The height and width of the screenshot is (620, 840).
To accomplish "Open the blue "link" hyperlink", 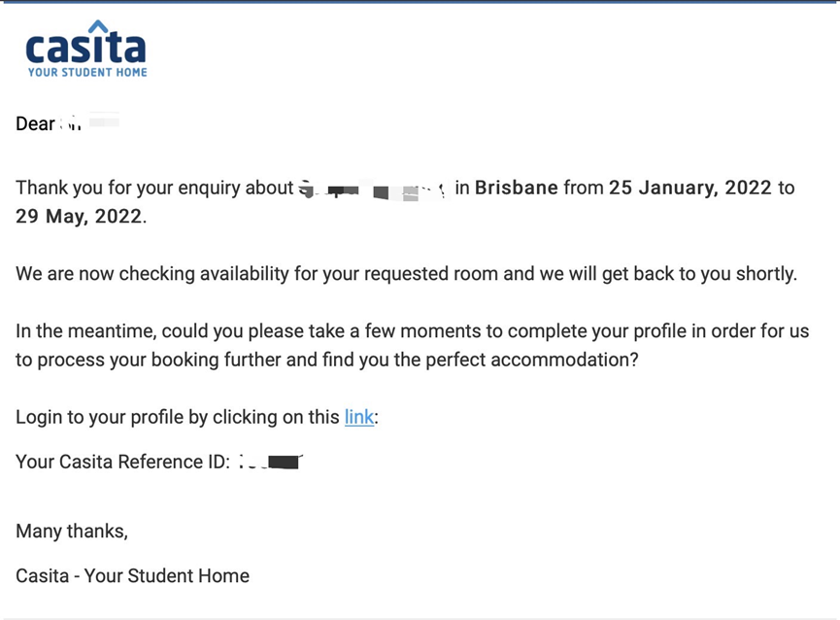I will pos(358,417).
